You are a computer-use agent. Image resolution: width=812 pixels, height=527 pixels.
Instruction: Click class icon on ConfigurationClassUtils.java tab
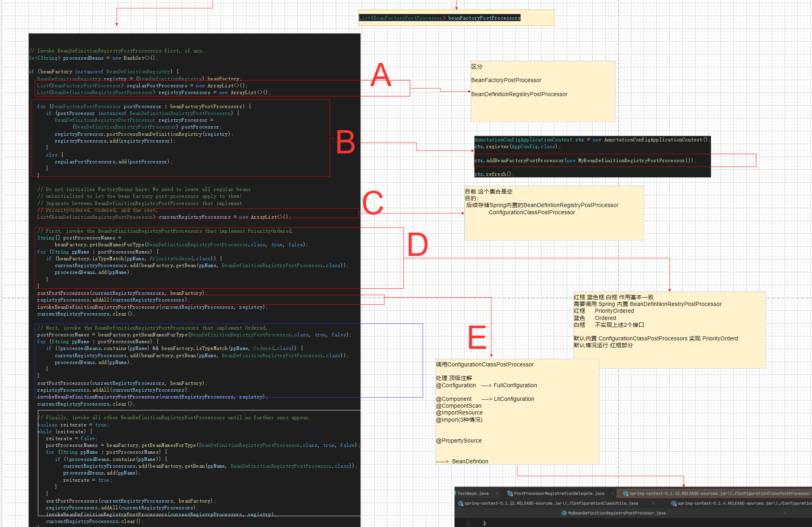click(461, 503)
